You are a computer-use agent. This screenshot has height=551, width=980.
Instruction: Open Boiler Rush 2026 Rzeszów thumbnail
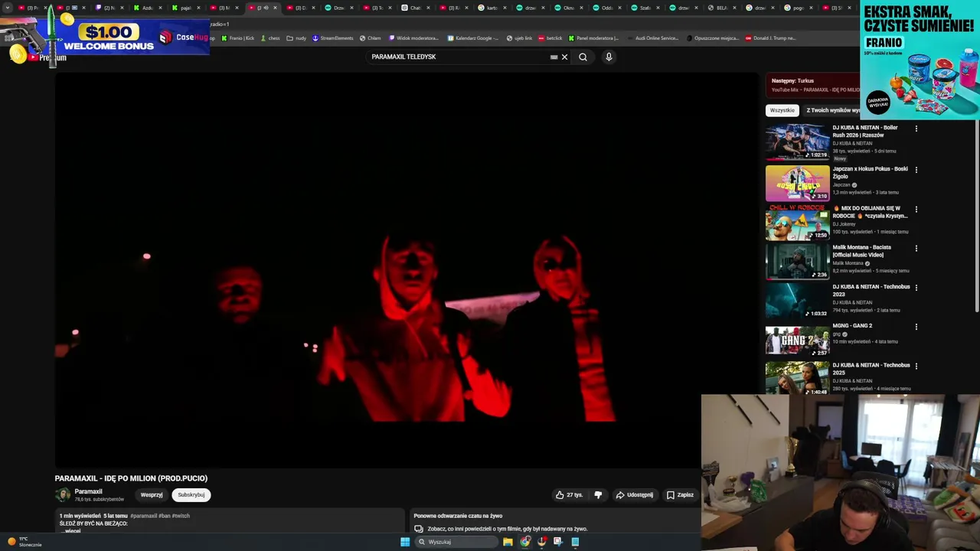click(x=797, y=142)
